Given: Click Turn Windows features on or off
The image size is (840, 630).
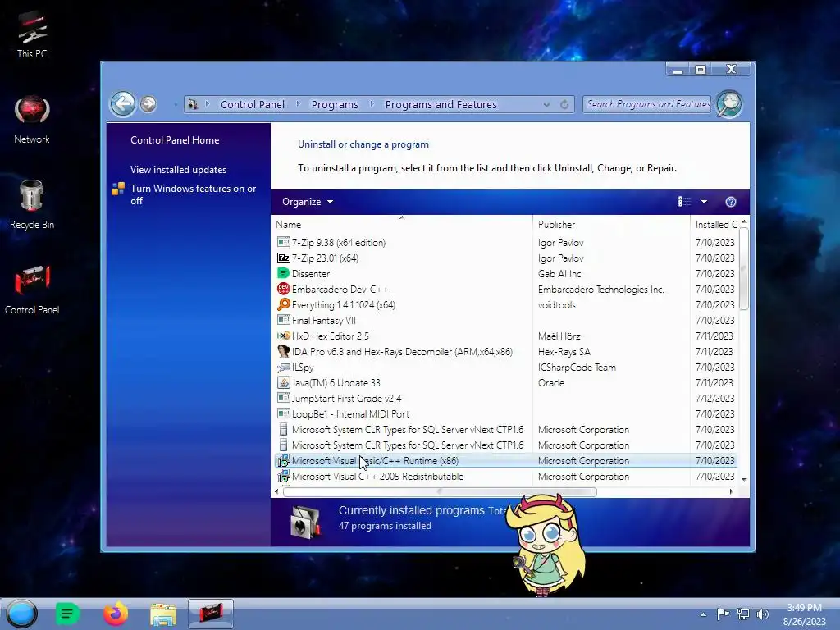Looking at the screenshot, I should (194, 194).
